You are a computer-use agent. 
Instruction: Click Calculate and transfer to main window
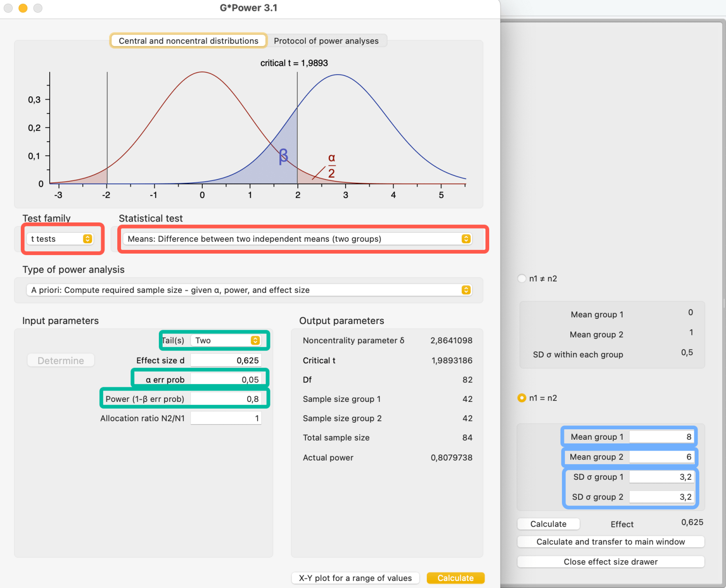(x=611, y=542)
